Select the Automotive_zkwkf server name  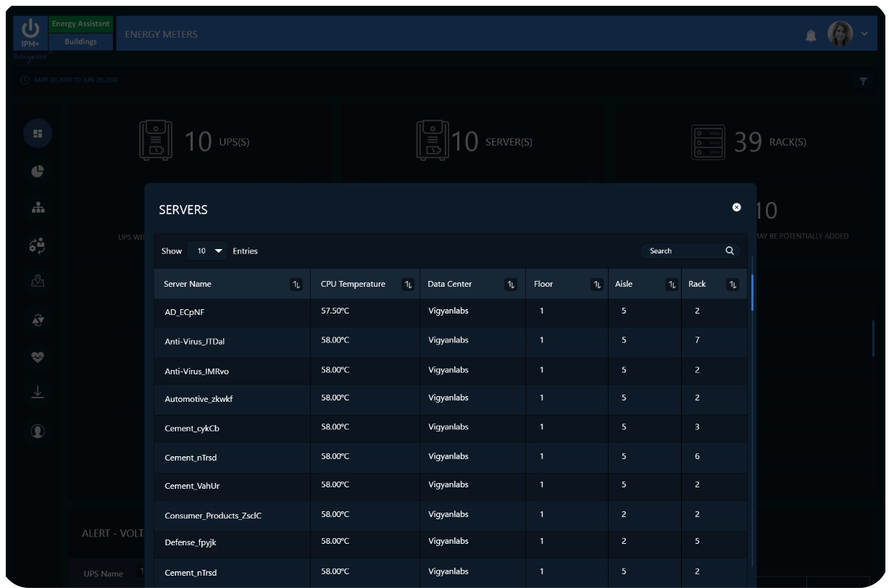[x=199, y=400]
